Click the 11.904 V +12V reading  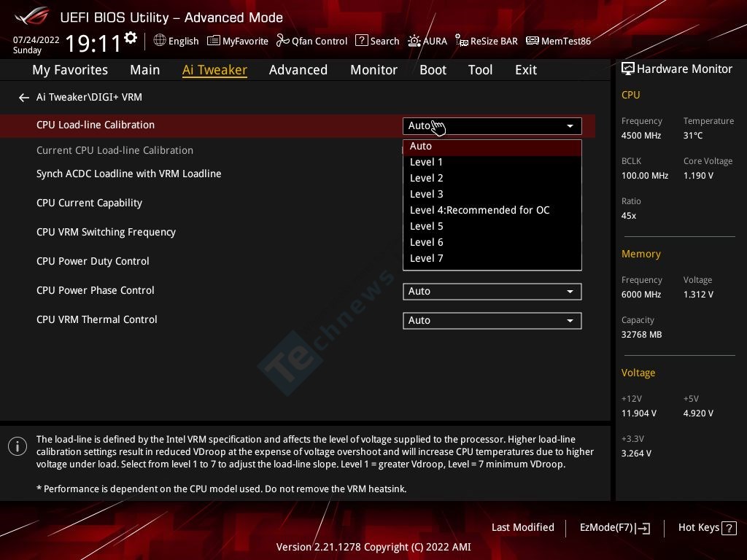coord(638,413)
